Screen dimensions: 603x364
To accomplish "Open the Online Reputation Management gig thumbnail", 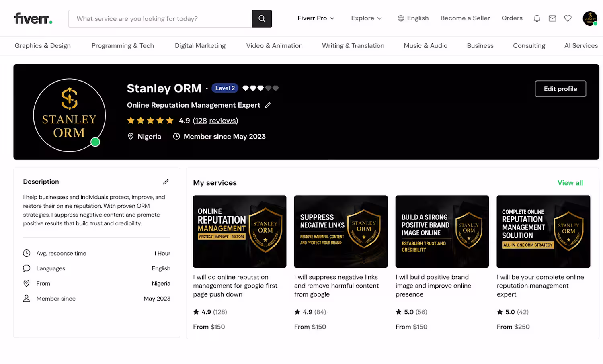I will (x=240, y=231).
